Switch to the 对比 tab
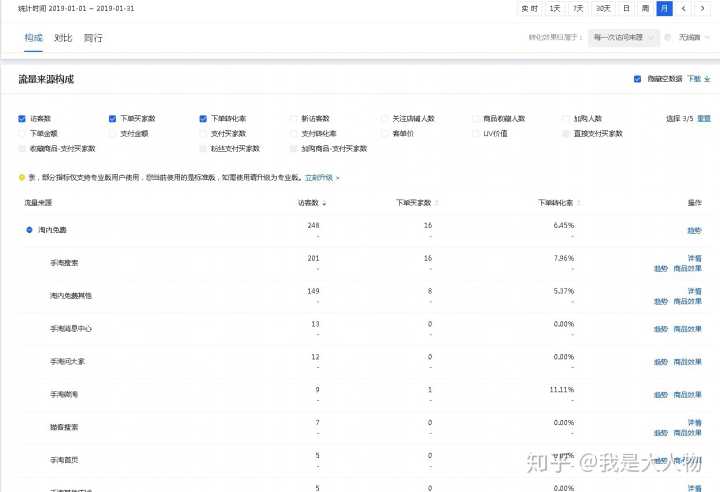The width and height of the screenshot is (720, 492). tap(63, 38)
